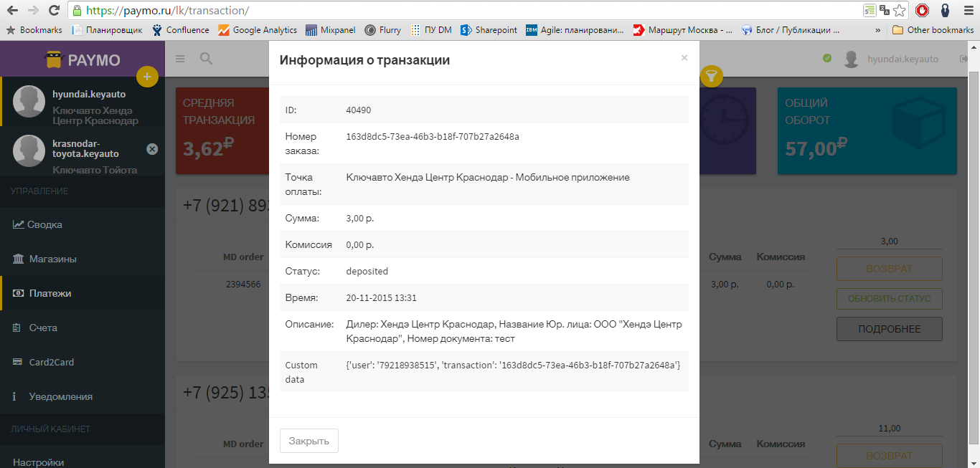
Task: Click the green status checkmark icon
Action: click(827, 58)
